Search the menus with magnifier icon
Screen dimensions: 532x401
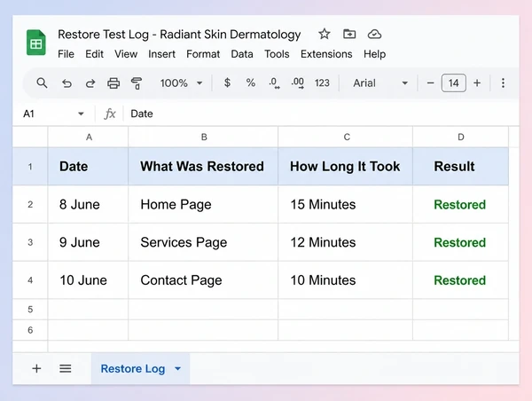pyautogui.click(x=42, y=83)
